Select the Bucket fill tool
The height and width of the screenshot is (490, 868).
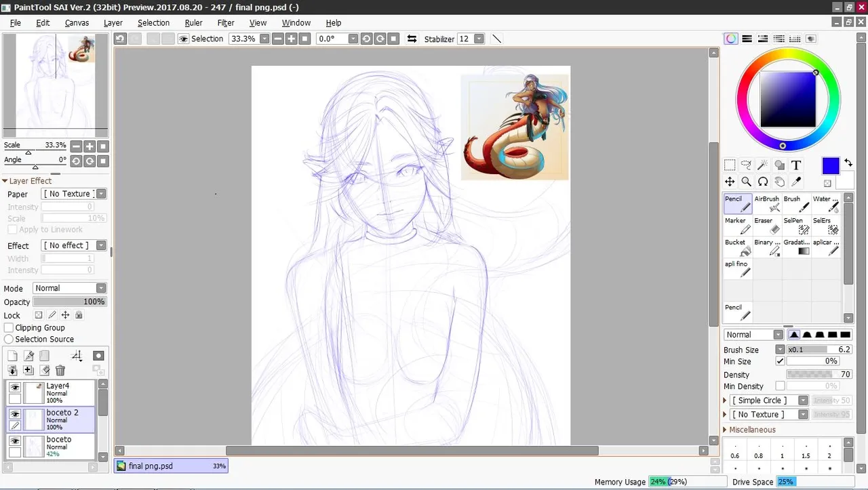point(738,247)
